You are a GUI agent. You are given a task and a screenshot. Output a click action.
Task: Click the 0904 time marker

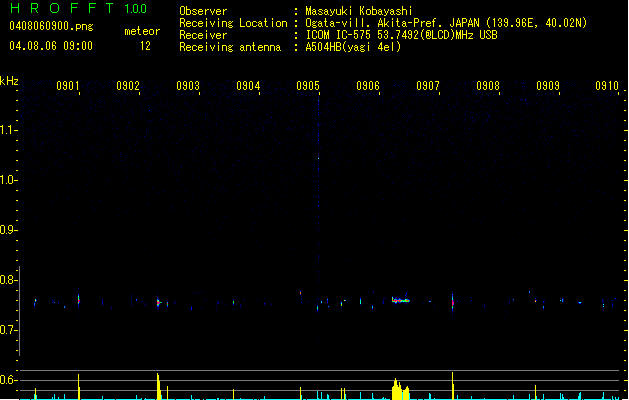tap(248, 86)
